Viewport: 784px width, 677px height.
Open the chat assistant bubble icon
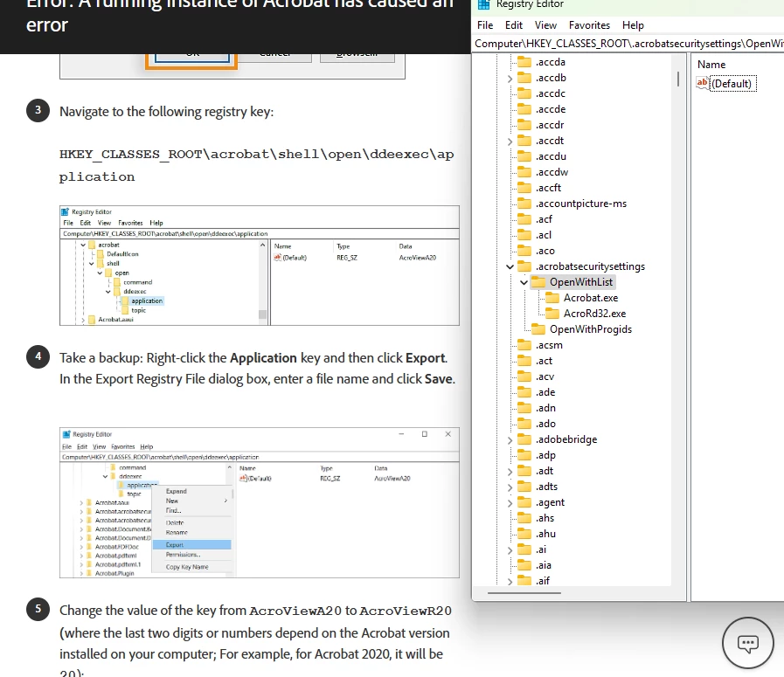point(748,643)
